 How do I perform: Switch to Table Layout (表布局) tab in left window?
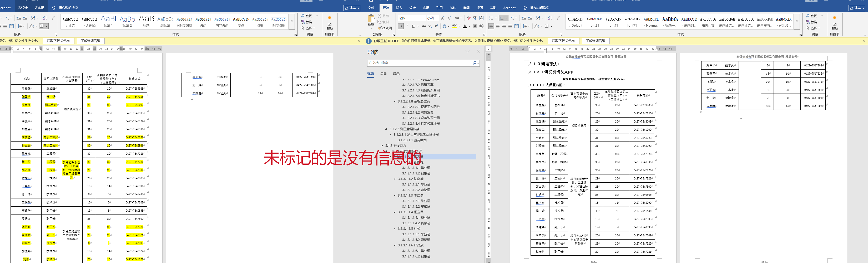pos(39,8)
